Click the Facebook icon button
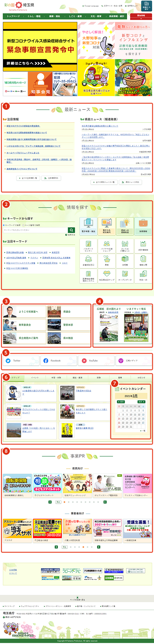 tap(59, 361)
